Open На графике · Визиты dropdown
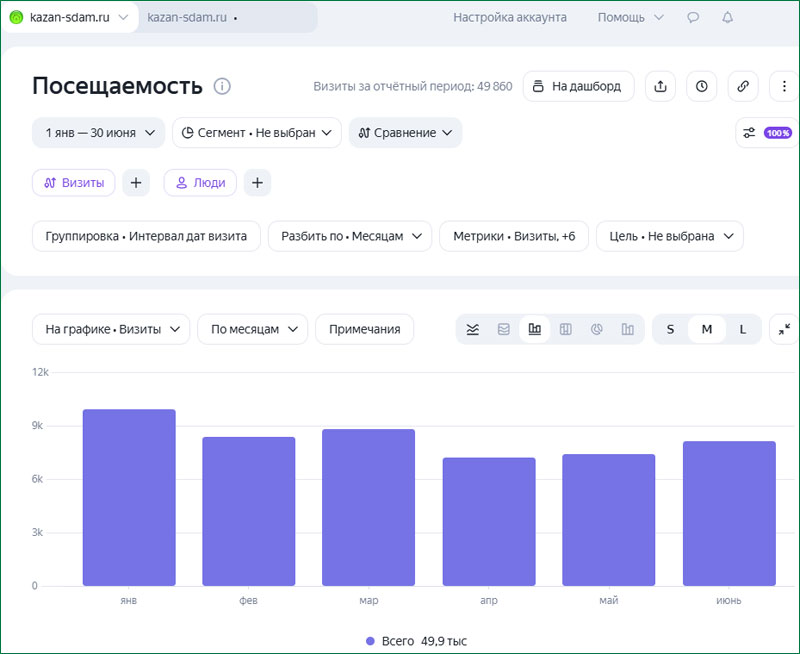The image size is (800, 654). [111, 329]
